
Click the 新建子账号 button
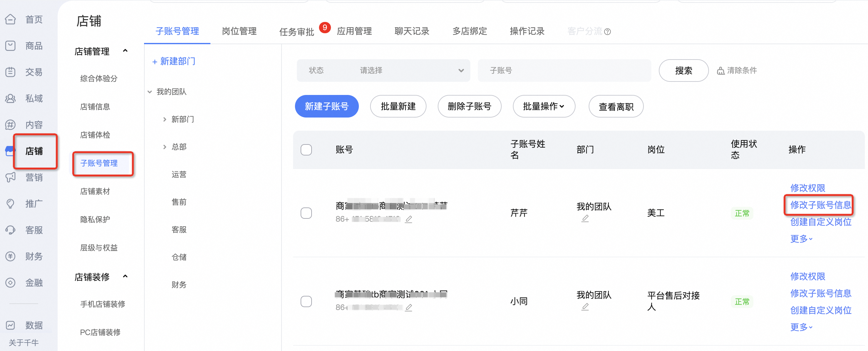[x=326, y=107]
